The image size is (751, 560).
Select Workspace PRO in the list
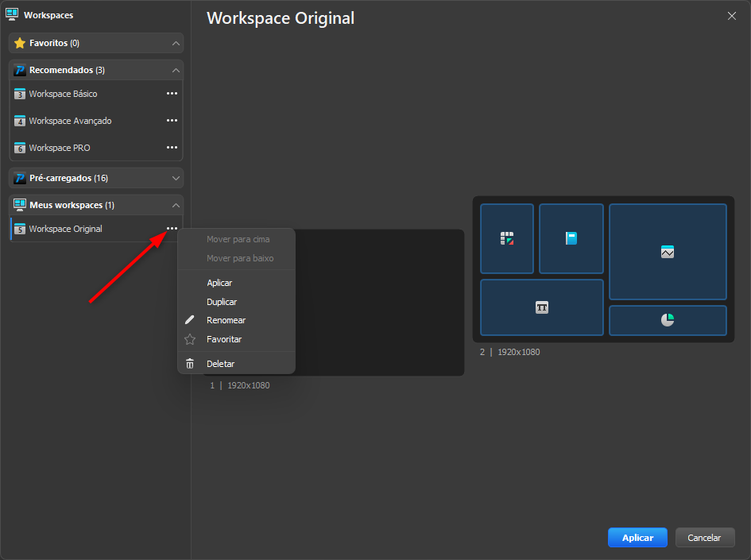point(96,148)
